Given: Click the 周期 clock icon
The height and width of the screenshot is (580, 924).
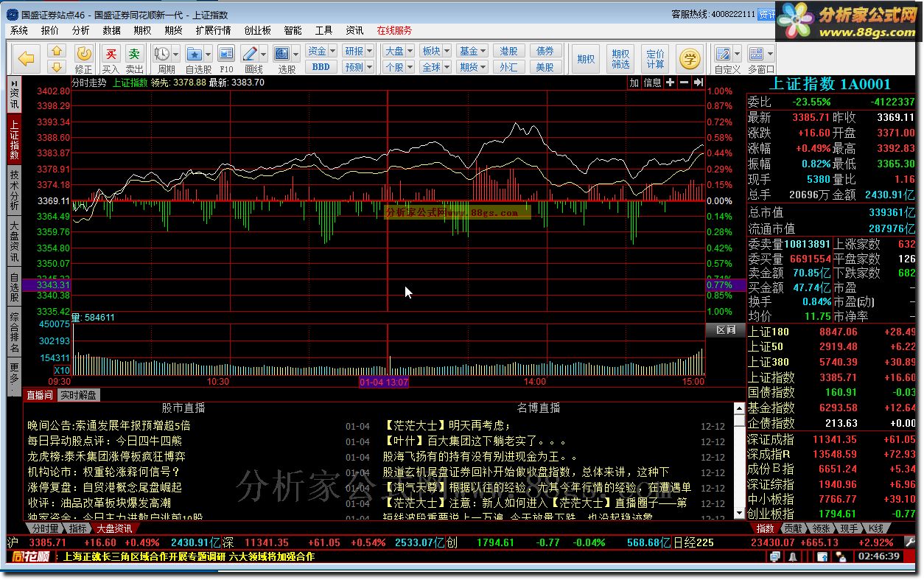Looking at the screenshot, I should tap(161, 54).
